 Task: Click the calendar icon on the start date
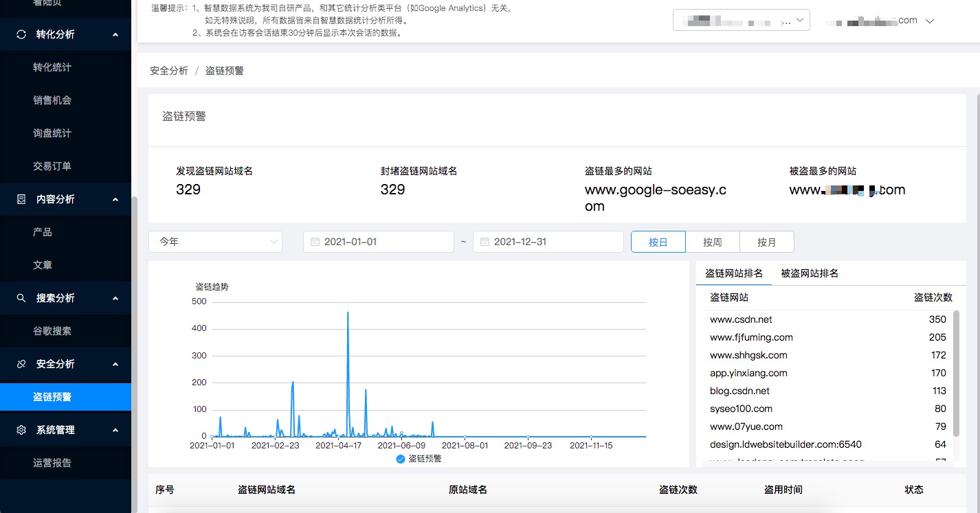(315, 241)
